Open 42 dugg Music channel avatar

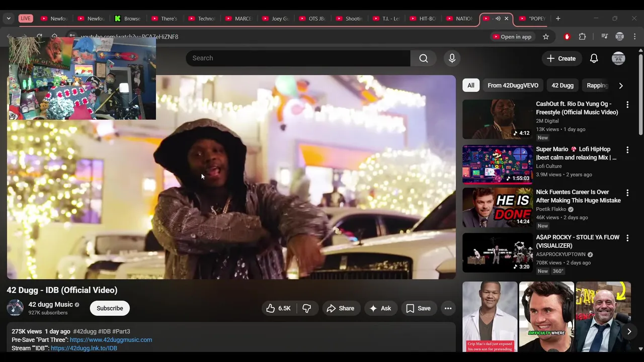pyautogui.click(x=15, y=308)
